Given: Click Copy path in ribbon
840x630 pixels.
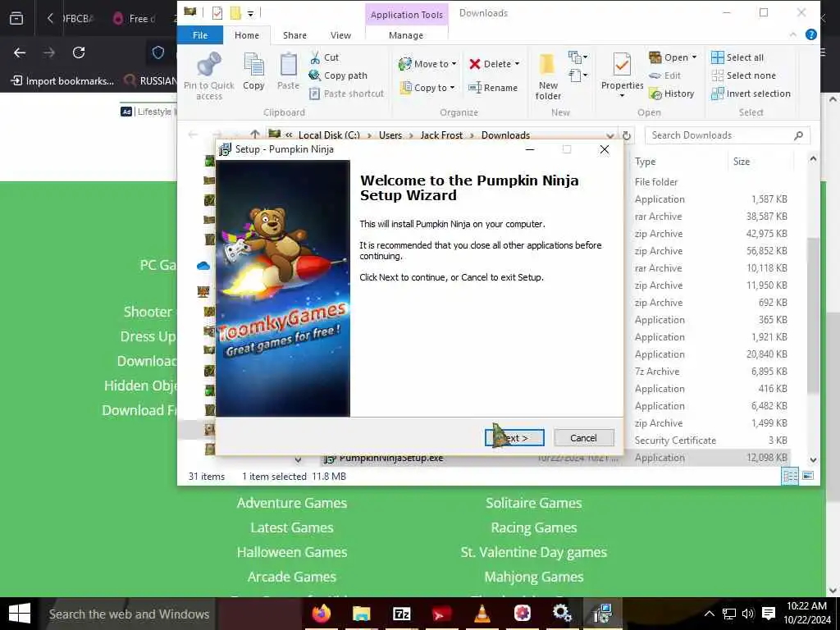Looking at the screenshot, I should pos(339,75).
